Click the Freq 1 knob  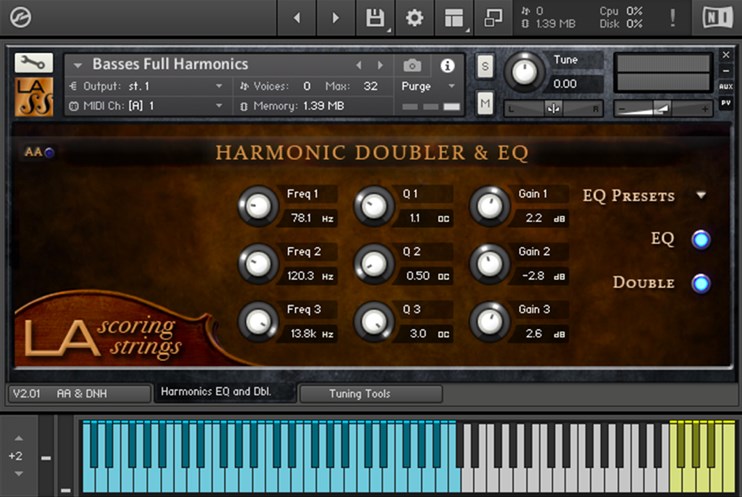click(258, 206)
